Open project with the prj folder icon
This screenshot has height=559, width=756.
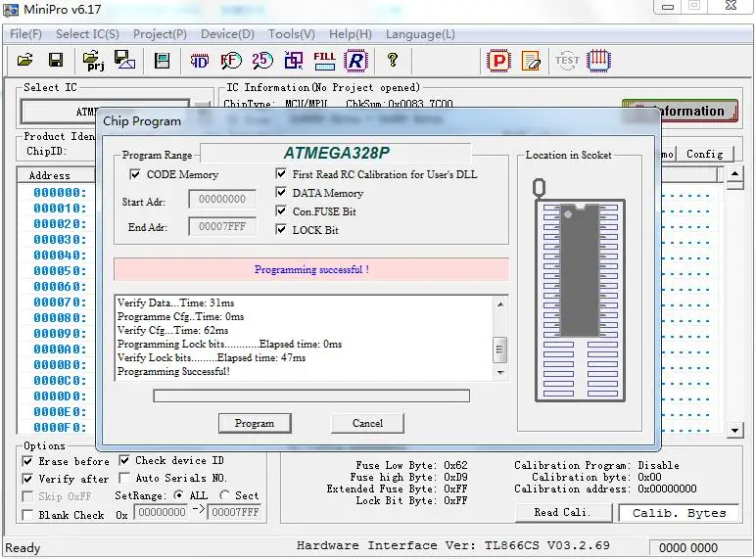tap(95, 61)
